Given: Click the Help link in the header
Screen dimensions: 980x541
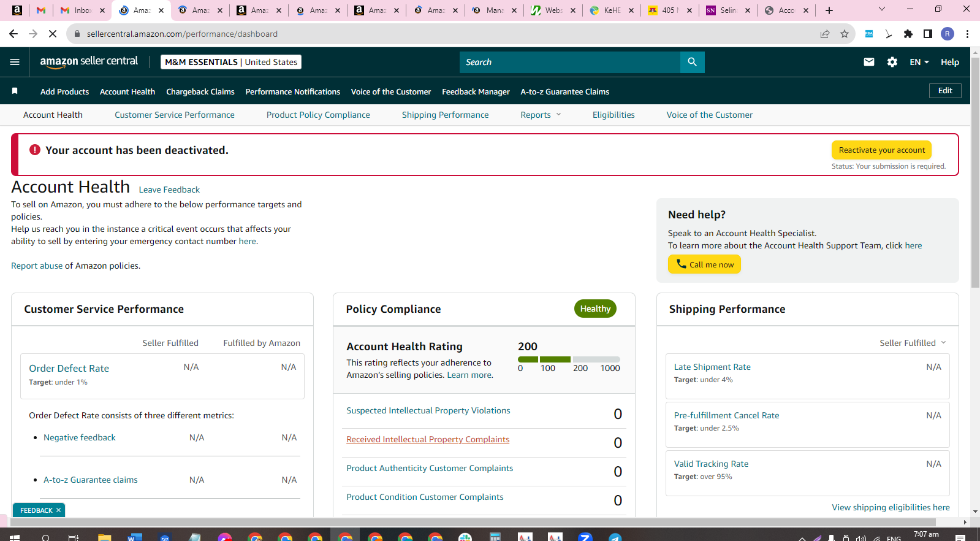Looking at the screenshot, I should [950, 62].
